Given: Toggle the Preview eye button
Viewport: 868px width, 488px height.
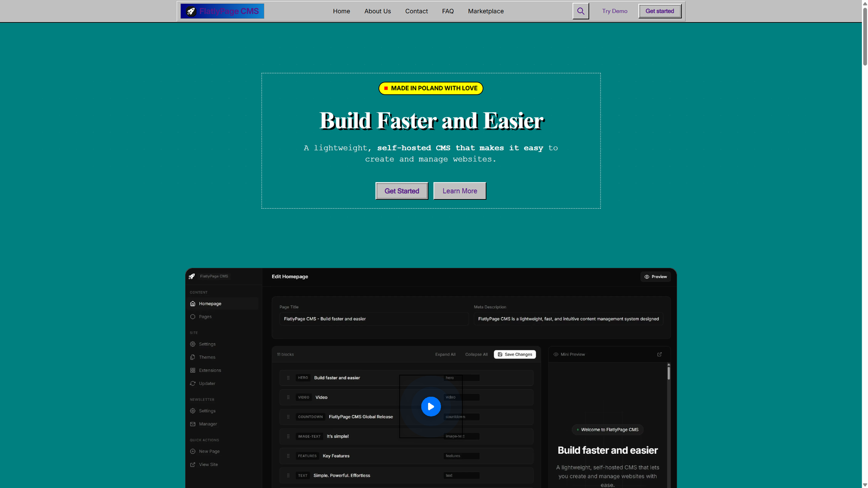Looking at the screenshot, I should [x=655, y=277].
